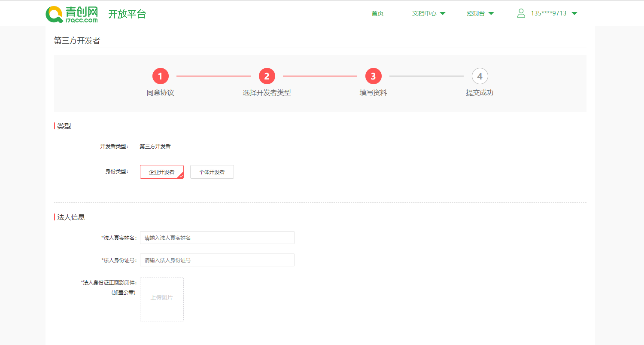Screen dimensions: 644x345
Task: Click the 同意协议 step label
Action: tap(160, 93)
